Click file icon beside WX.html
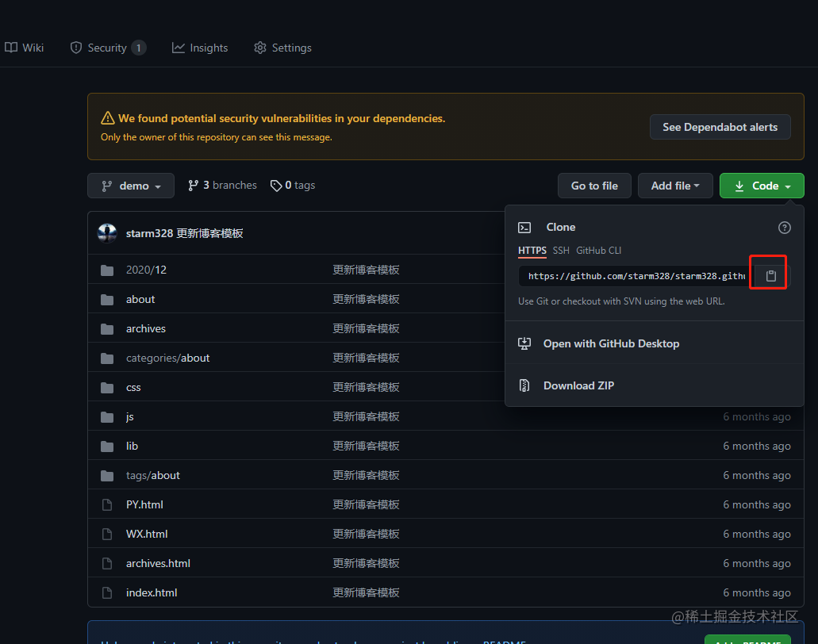Screen dimensions: 818x644 (x=107, y=534)
